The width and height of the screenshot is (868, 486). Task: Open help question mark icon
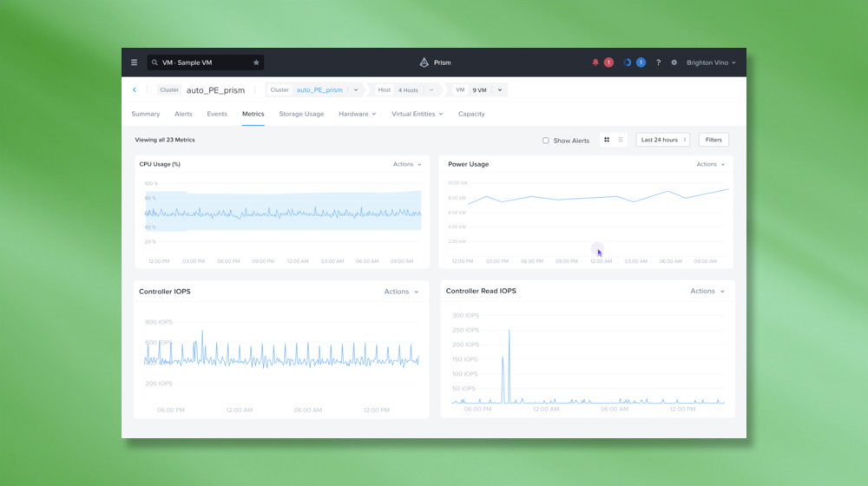(x=658, y=62)
